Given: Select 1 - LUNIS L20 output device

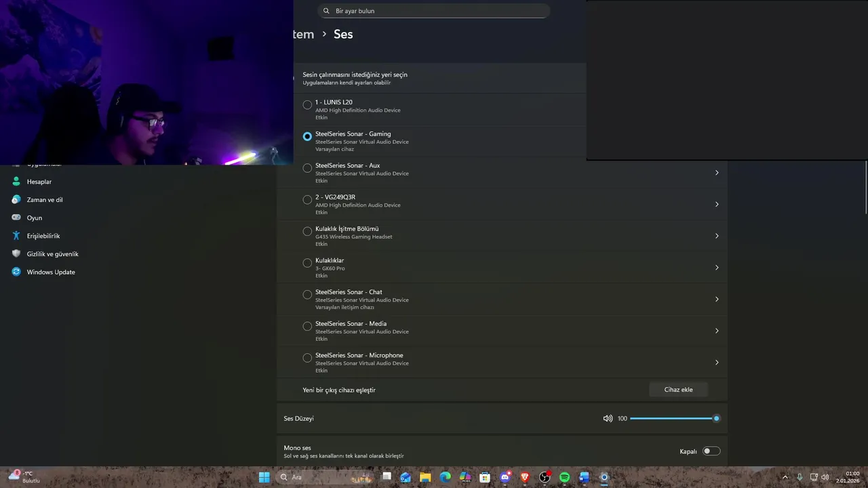Looking at the screenshot, I should click(307, 105).
